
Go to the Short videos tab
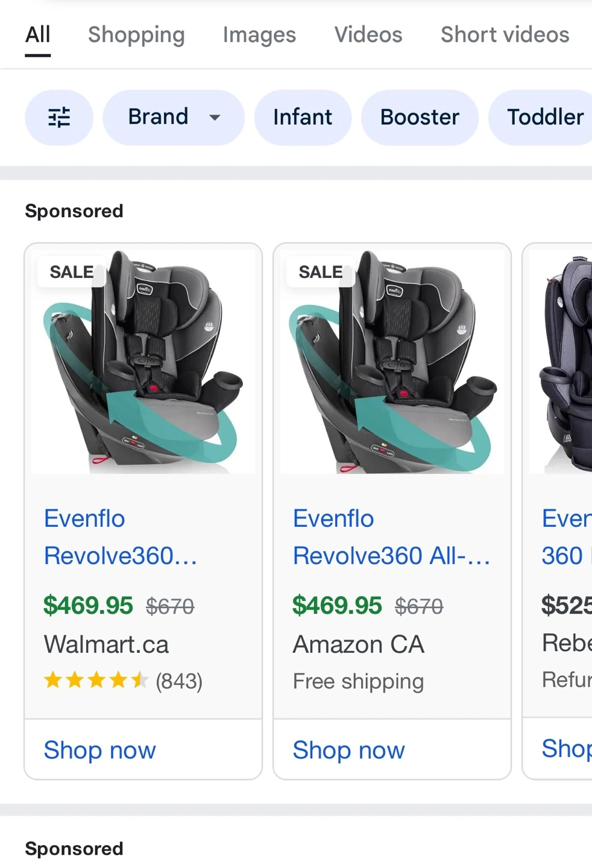tap(505, 34)
